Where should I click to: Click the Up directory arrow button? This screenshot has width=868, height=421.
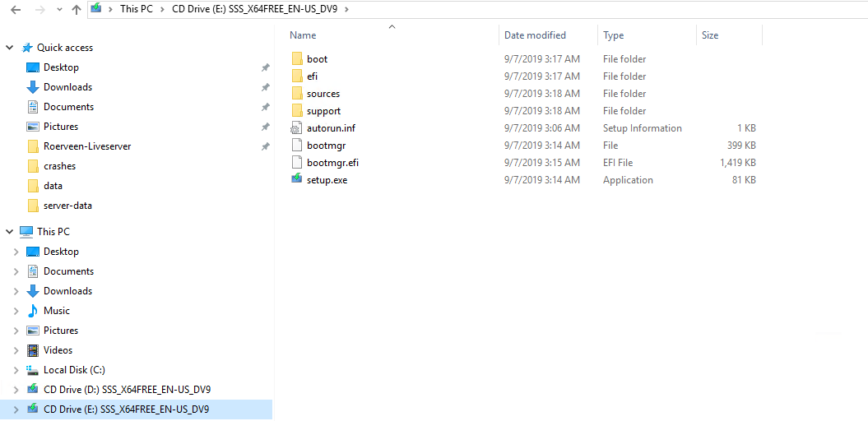77,10
